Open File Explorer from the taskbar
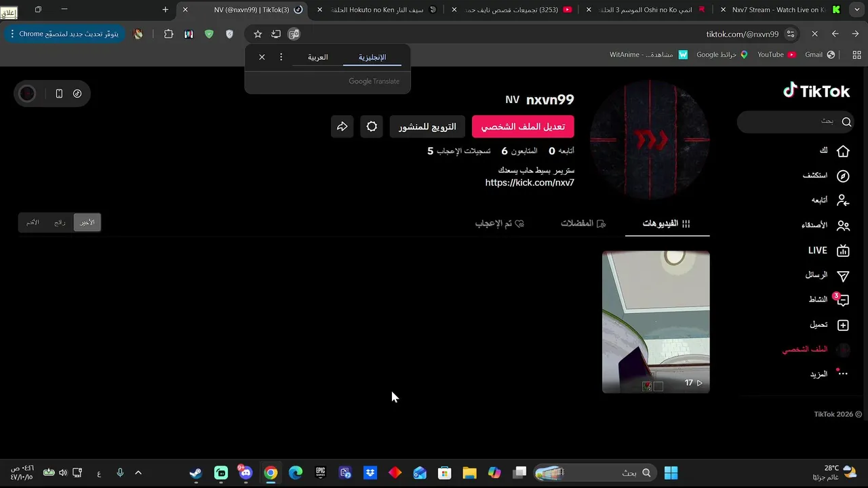Screen dimensions: 868x488 point(469,473)
